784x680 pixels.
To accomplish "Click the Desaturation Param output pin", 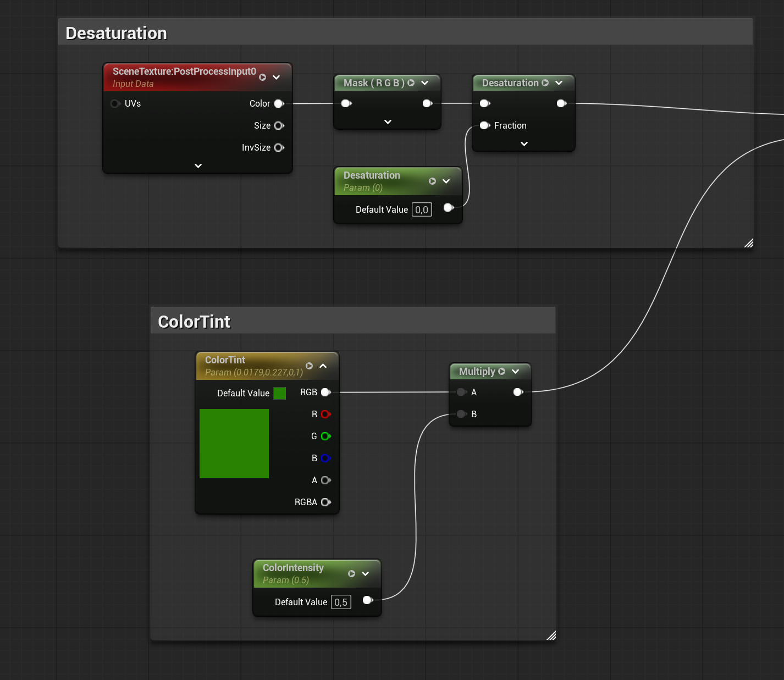I will pos(449,208).
